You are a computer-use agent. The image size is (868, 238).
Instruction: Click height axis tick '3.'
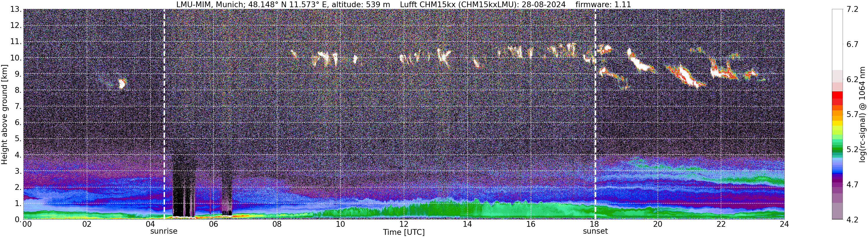pyautogui.click(x=18, y=171)
